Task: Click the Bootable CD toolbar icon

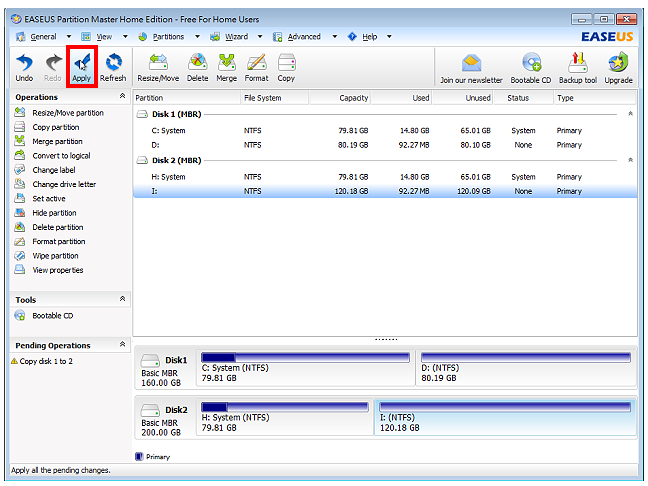Action: point(531,69)
